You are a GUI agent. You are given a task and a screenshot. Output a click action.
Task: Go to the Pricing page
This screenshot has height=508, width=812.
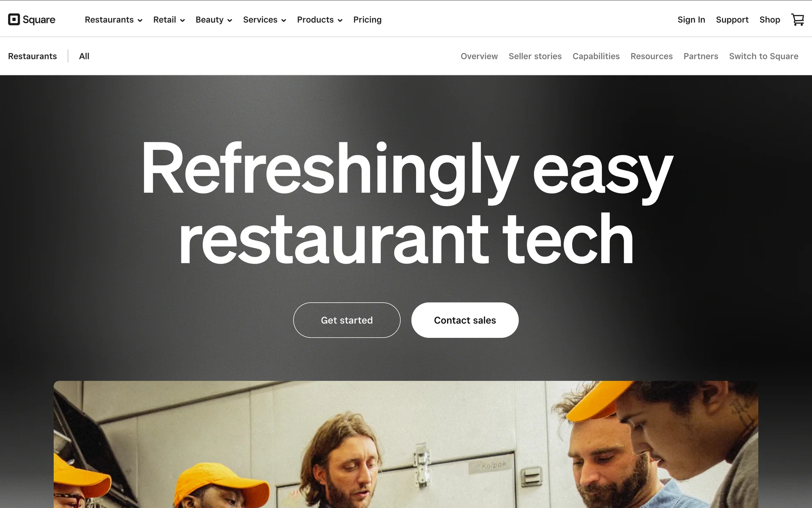pyautogui.click(x=367, y=19)
